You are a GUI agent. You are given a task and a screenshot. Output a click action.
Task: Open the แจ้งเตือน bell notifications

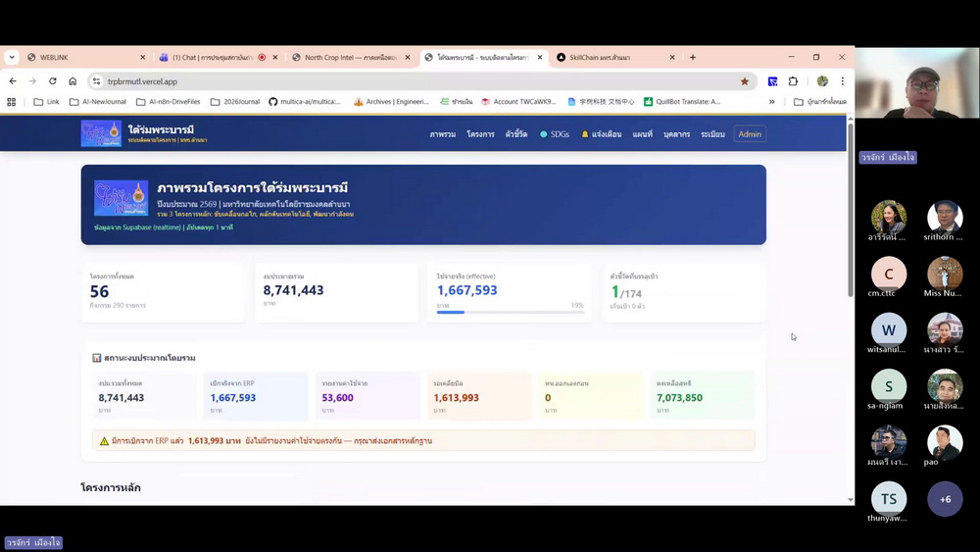click(601, 134)
